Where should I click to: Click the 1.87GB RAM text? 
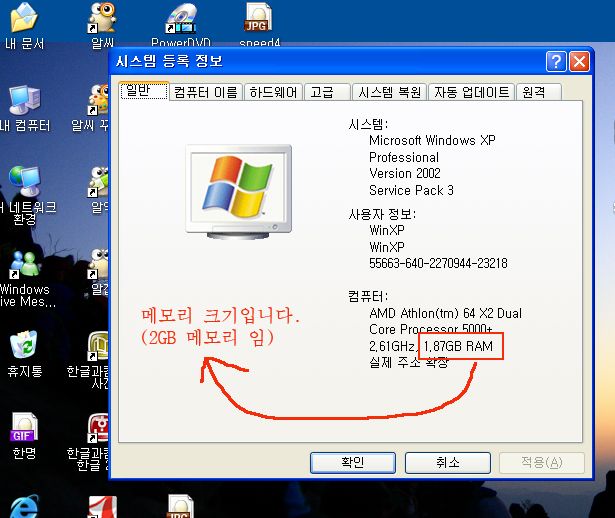click(x=458, y=346)
